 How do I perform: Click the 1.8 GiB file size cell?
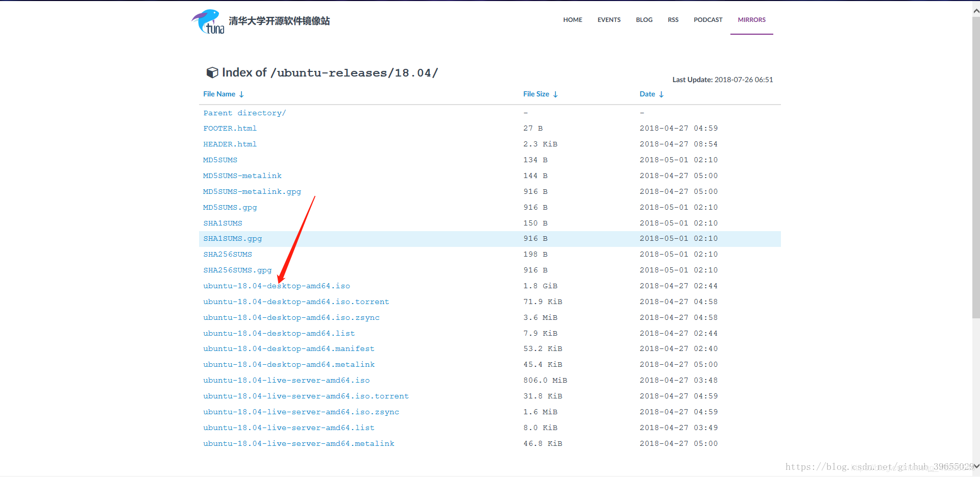[541, 286]
